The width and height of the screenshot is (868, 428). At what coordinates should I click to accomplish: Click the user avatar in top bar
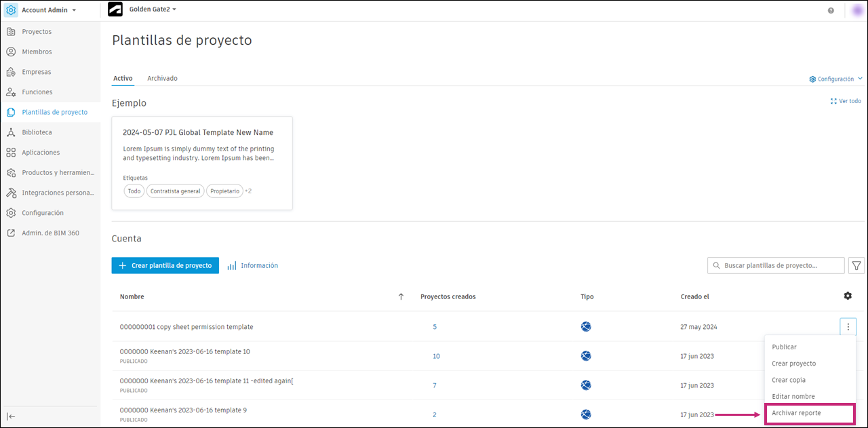(x=857, y=10)
